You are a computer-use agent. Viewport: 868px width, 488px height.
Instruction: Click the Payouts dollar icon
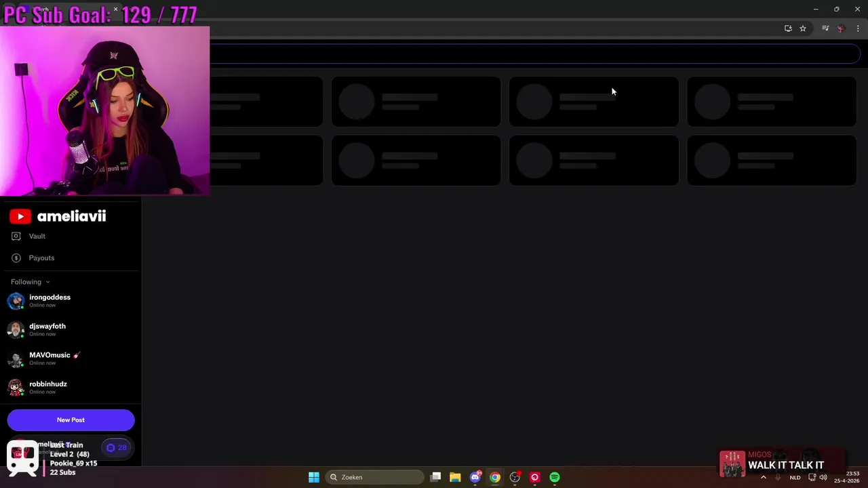click(16, 258)
